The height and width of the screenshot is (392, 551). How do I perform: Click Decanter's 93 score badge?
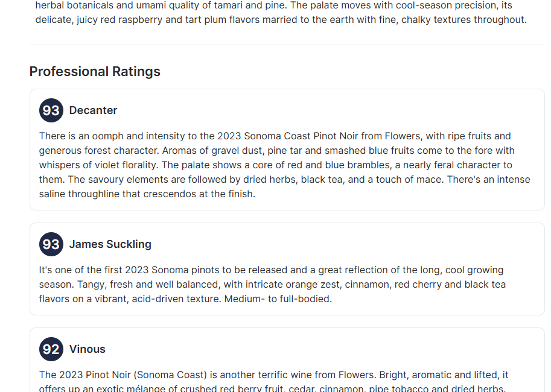pos(51,110)
